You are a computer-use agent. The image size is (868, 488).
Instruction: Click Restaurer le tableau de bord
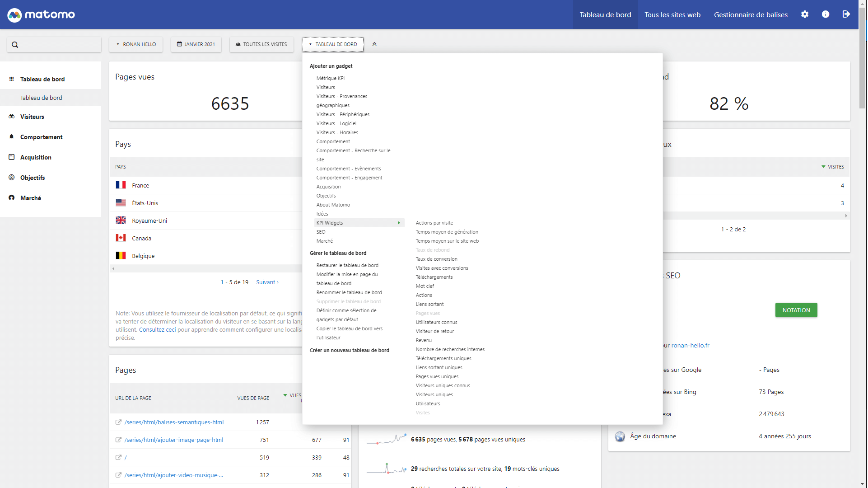pos(347,265)
